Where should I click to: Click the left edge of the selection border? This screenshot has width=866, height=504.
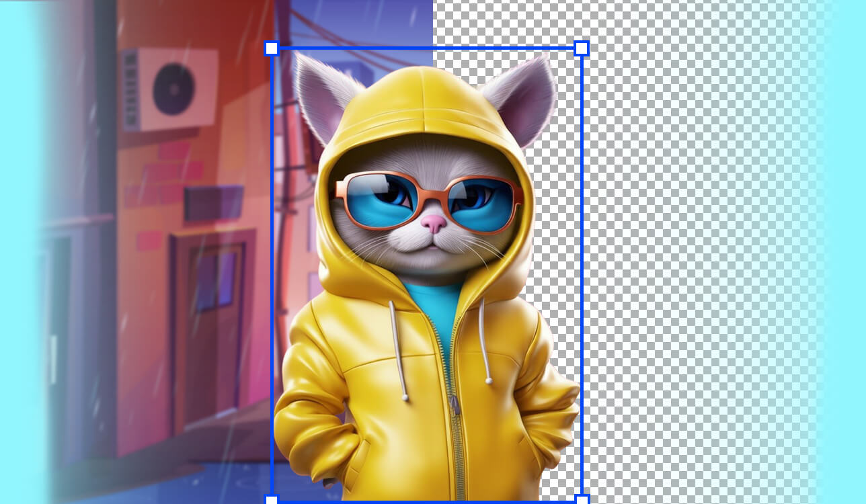272,269
